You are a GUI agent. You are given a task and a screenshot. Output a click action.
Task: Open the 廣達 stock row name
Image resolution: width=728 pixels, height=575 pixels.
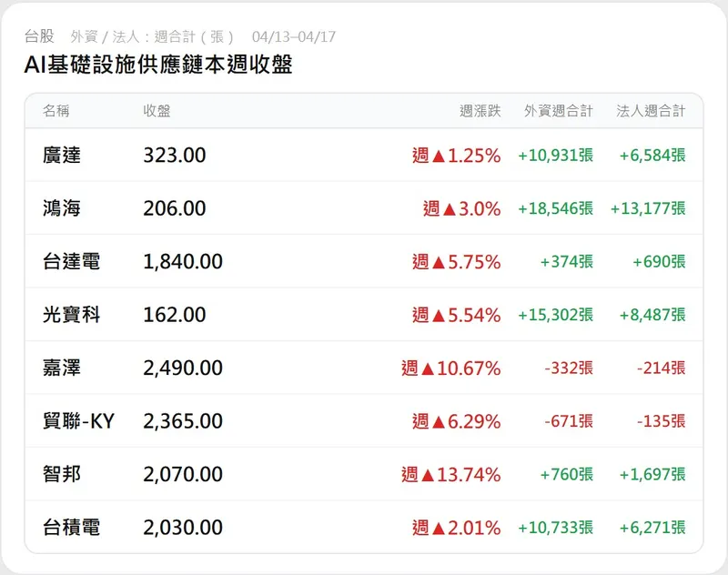pos(62,156)
